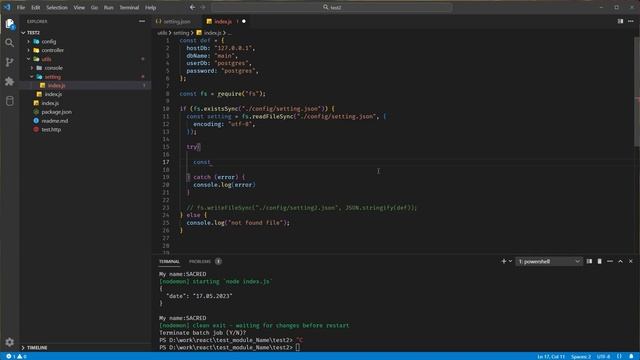Click the language mode braces in status bar

(x=619, y=356)
